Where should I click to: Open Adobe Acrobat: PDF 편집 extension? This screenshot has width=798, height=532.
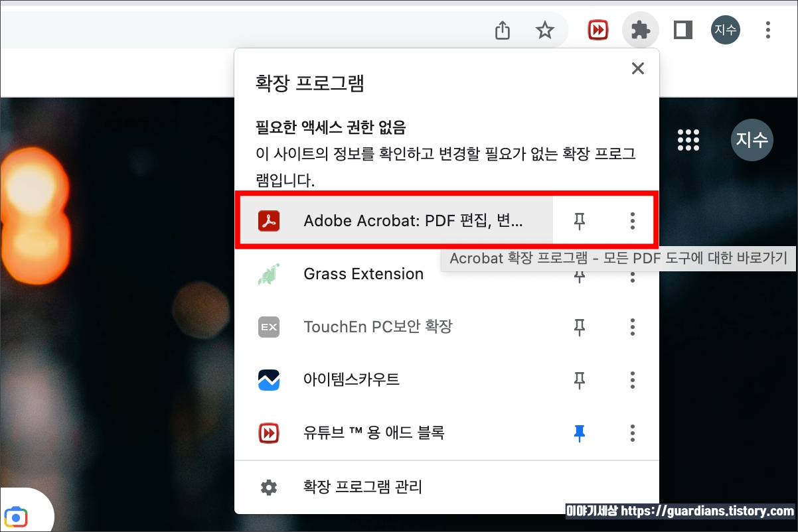(395, 221)
